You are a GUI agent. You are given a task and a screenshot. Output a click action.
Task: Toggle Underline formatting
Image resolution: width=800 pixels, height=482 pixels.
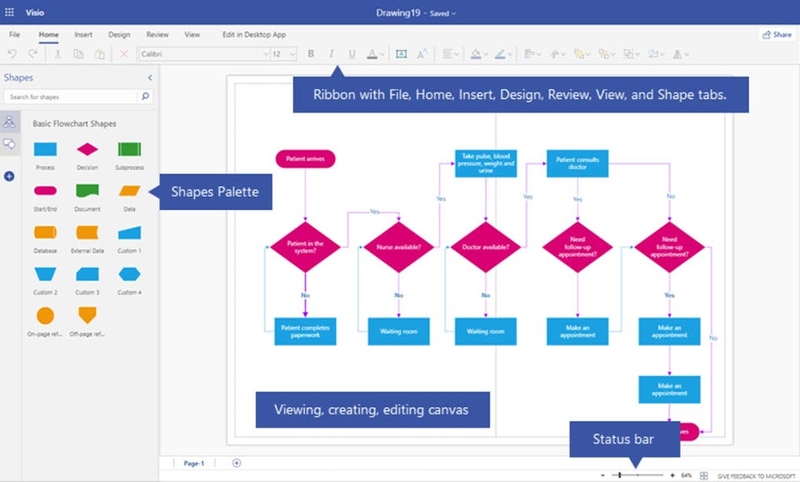coord(352,54)
